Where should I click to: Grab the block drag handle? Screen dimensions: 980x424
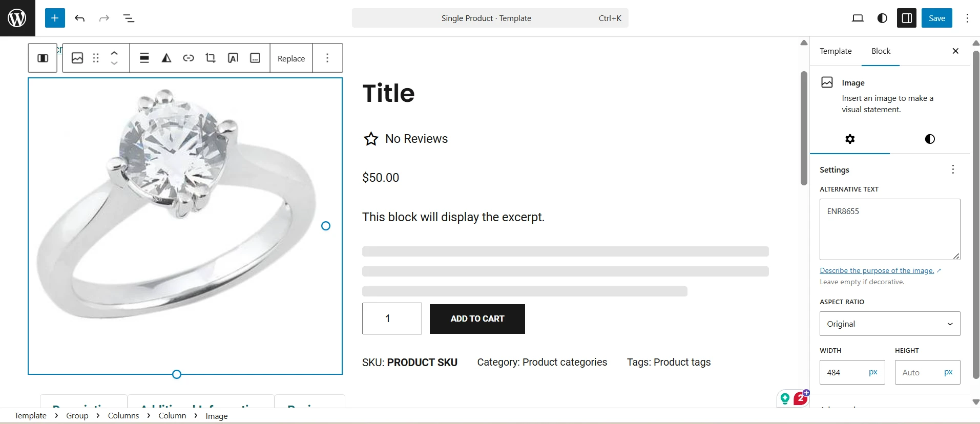(96, 58)
